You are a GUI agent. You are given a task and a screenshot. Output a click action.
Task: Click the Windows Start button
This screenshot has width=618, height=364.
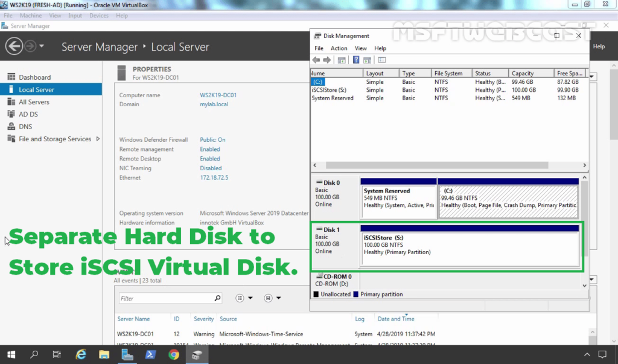click(11, 354)
